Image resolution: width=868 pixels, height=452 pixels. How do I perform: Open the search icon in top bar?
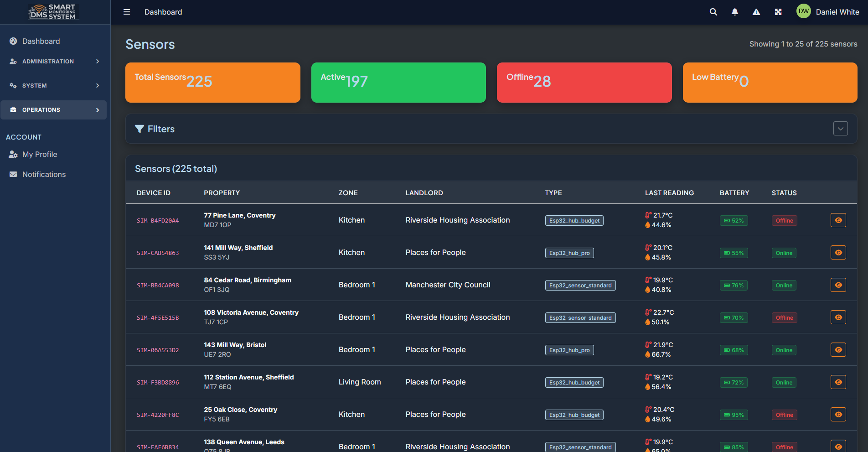tap(713, 12)
